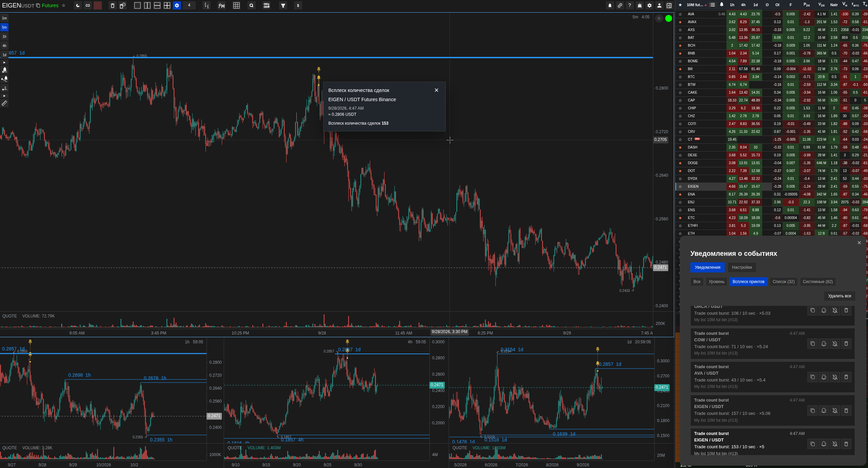Mute alerts for AVA / USDT notification
This screenshot has width=868, height=468.
(835, 377)
